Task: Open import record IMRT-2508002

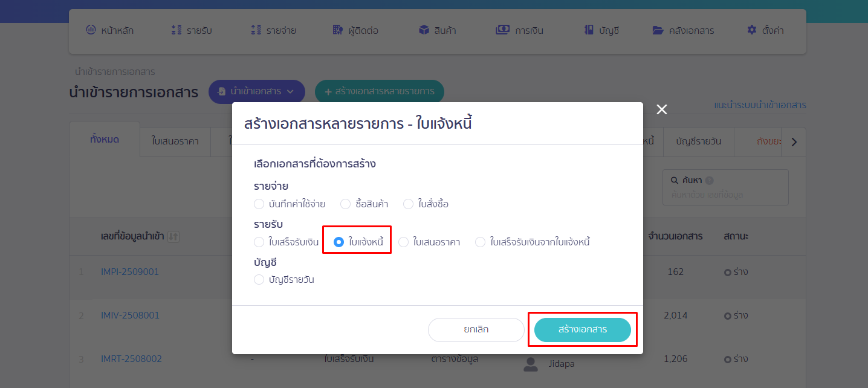Action: pos(131,359)
